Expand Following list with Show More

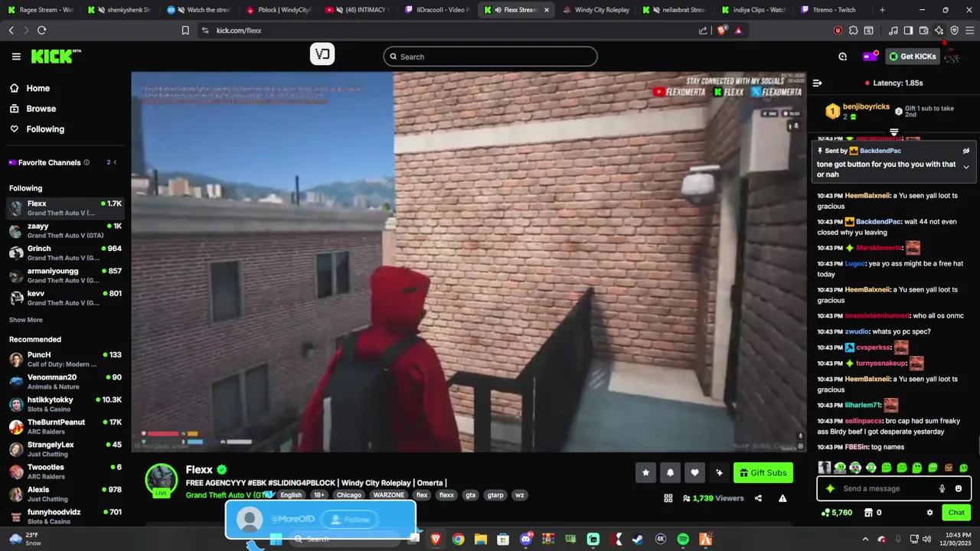point(26,320)
